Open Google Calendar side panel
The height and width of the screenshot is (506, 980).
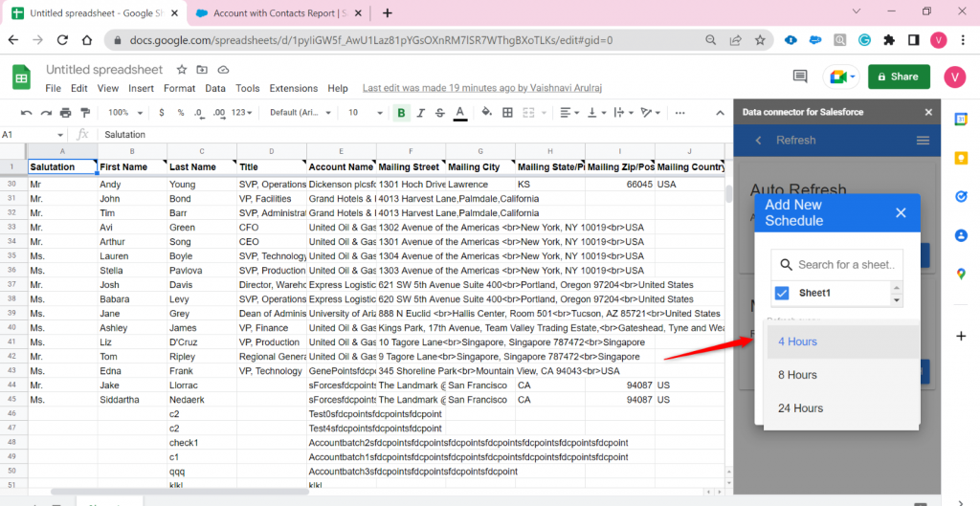click(x=961, y=120)
